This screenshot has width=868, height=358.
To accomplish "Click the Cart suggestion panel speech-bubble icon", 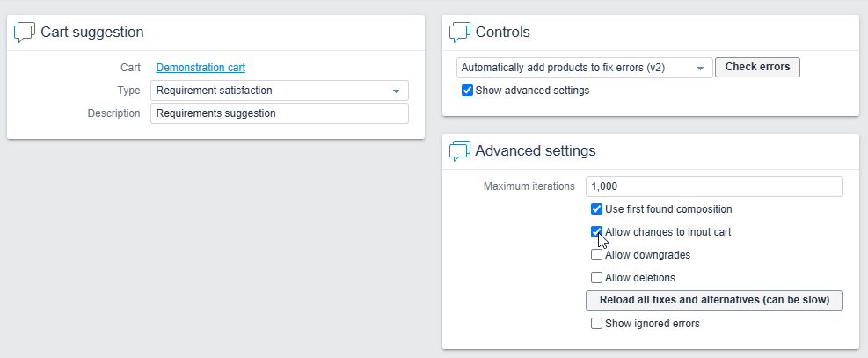I will click(25, 33).
